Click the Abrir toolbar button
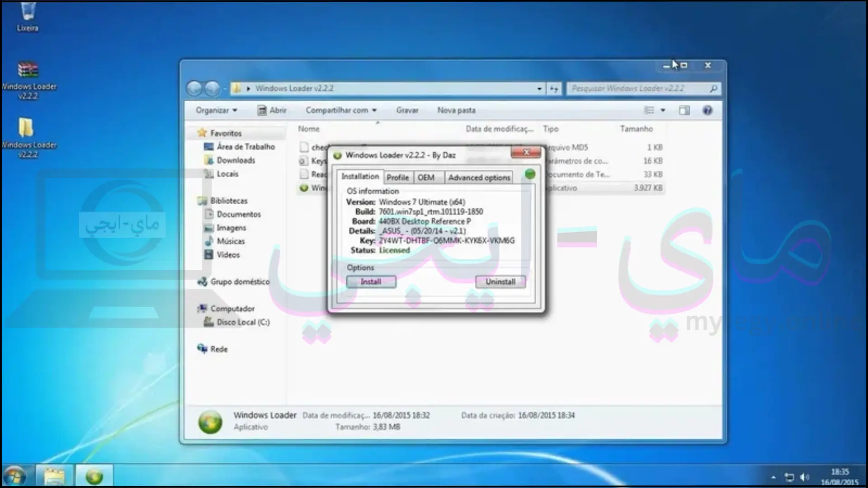Screen dimensions: 868x488 click(272, 110)
